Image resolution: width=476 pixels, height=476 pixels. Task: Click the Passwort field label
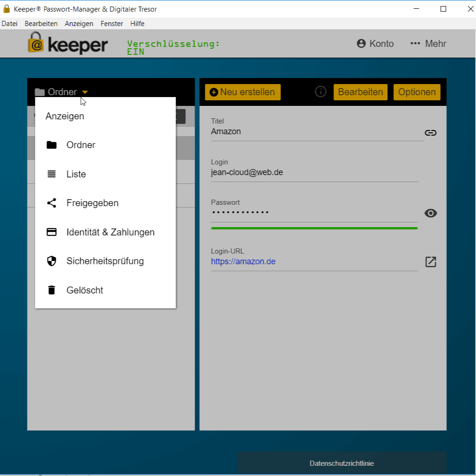tap(225, 202)
